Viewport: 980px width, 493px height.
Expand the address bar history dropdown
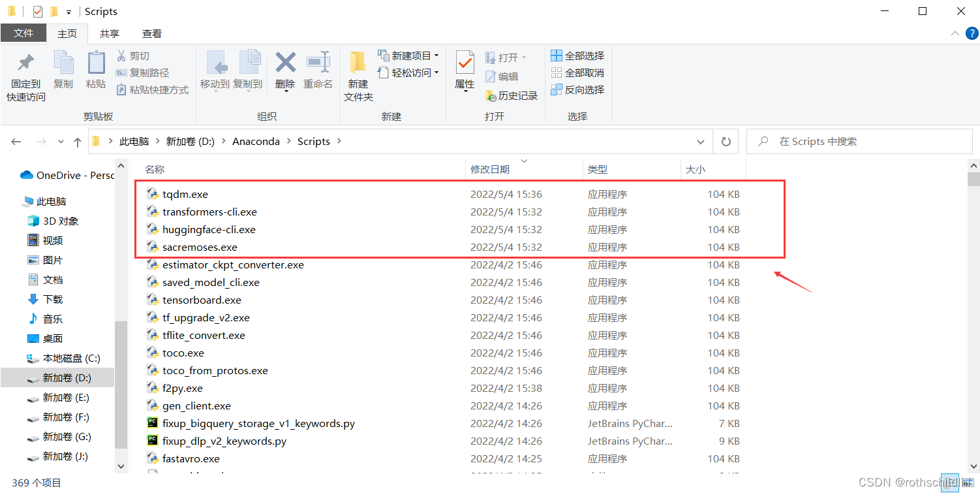click(701, 142)
